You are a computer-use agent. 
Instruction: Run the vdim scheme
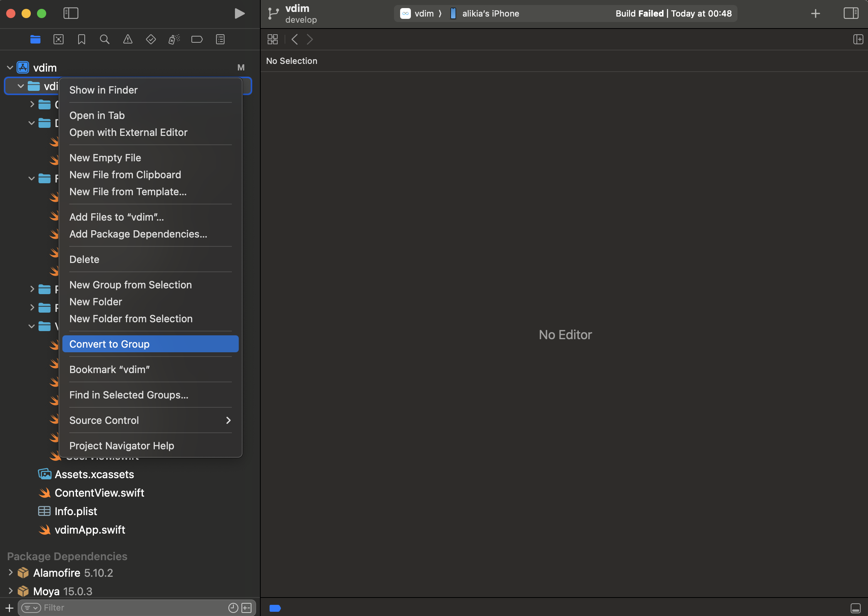point(240,13)
